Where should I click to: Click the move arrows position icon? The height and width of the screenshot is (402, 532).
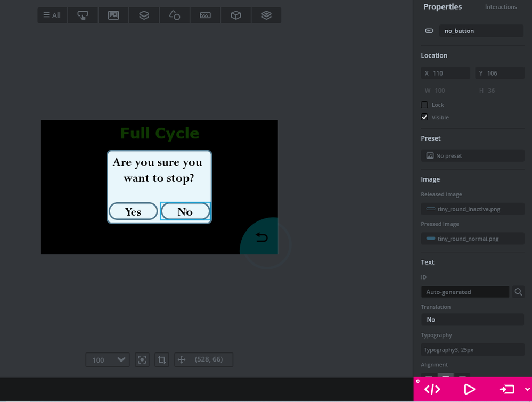pyautogui.click(x=182, y=359)
